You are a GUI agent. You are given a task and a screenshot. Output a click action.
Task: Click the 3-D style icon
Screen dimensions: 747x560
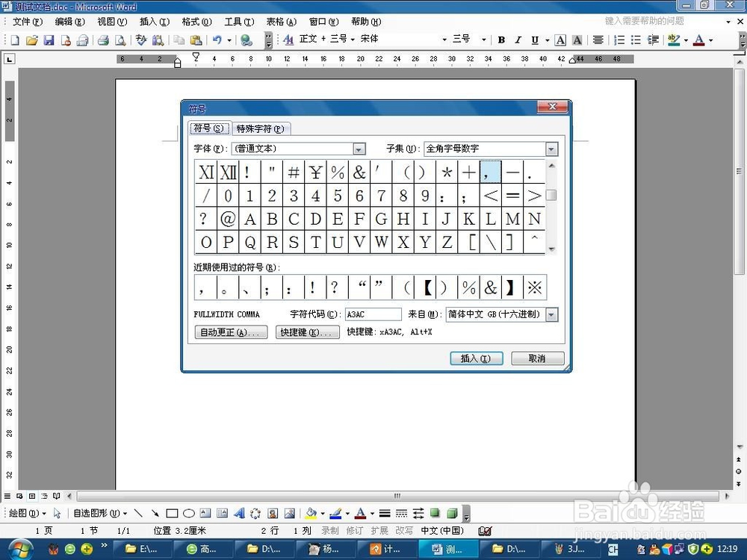[x=452, y=513]
